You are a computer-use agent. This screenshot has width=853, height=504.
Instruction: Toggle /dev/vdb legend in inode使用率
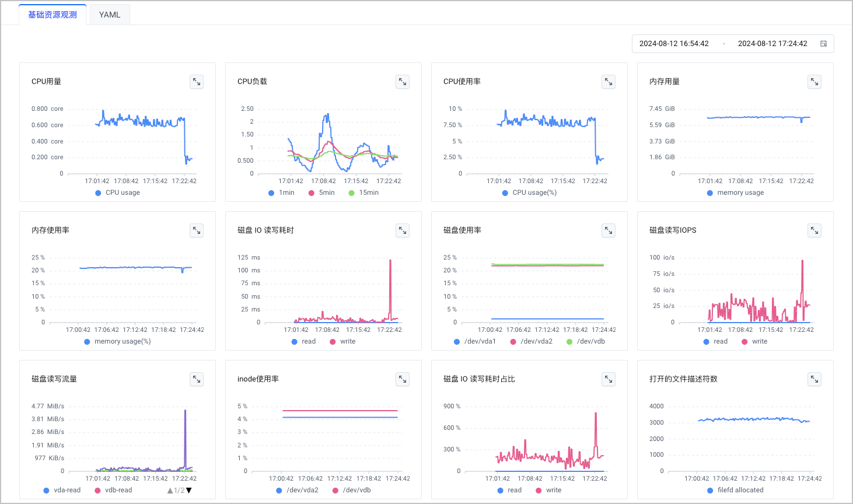[x=352, y=490]
